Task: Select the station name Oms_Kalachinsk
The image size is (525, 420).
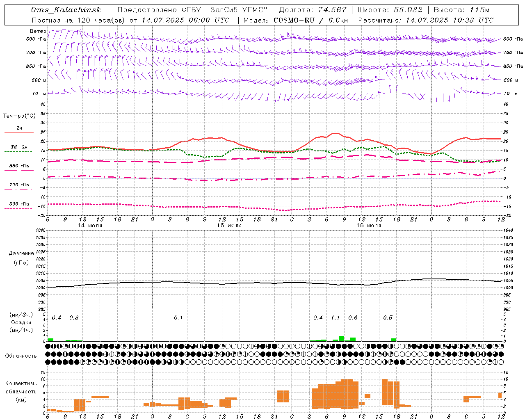Action: pos(66,10)
